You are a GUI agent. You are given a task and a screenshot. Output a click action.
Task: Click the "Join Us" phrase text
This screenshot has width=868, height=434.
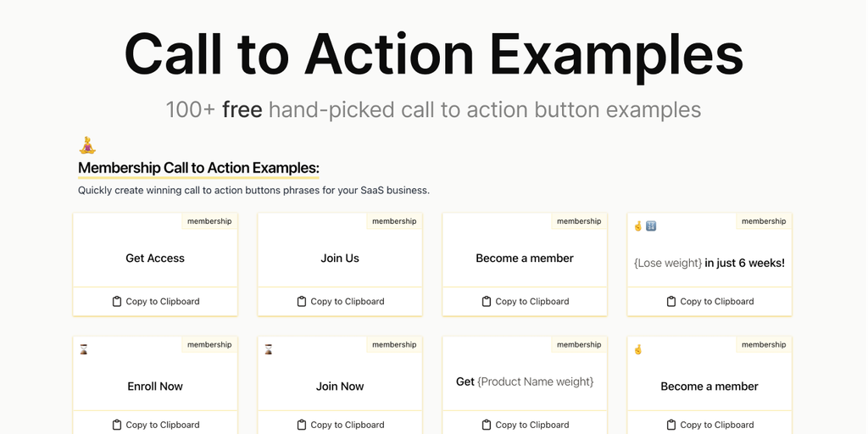(340, 259)
